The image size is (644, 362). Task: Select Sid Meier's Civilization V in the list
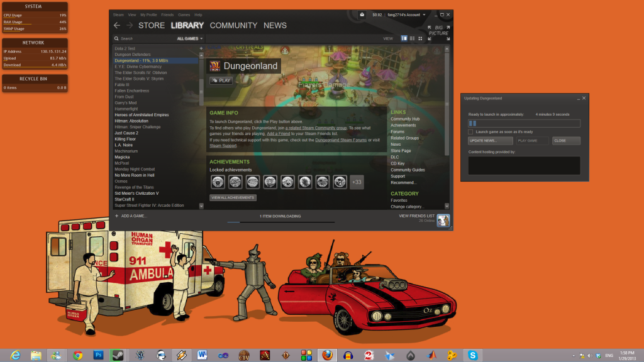tap(136, 194)
